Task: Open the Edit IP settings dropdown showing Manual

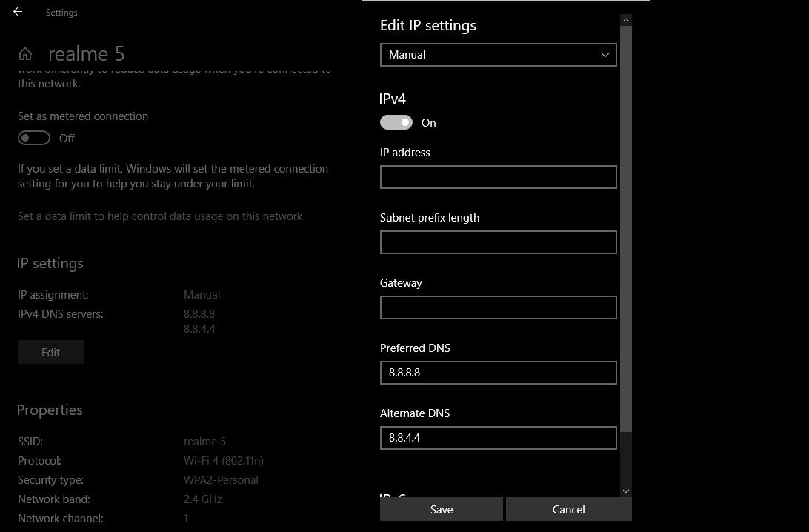Action: tap(498, 54)
